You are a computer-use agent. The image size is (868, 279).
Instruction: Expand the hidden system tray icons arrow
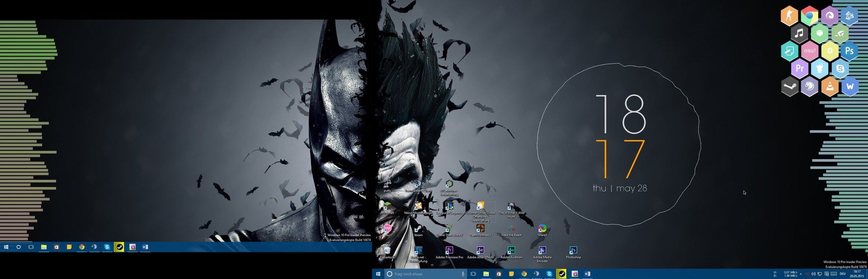[x=801, y=274]
